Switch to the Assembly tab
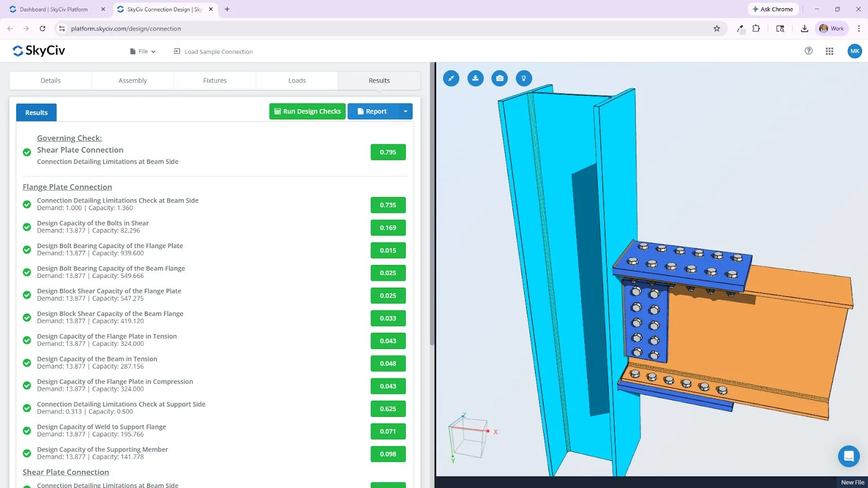Viewport: 868px width, 488px height. [x=132, y=80]
